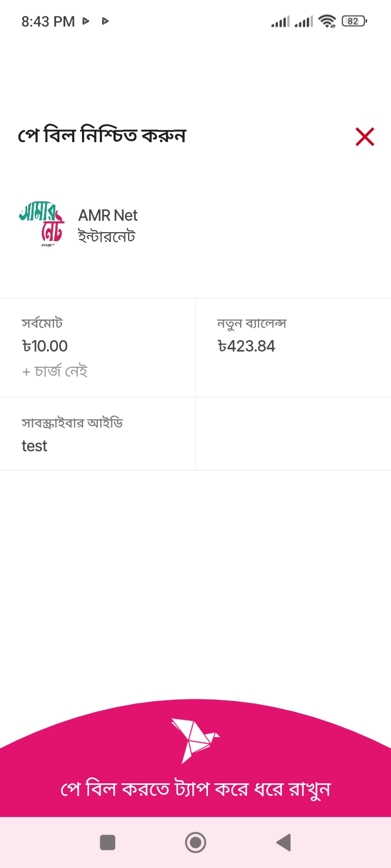Tap the new balance ৳423.84

(x=247, y=346)
